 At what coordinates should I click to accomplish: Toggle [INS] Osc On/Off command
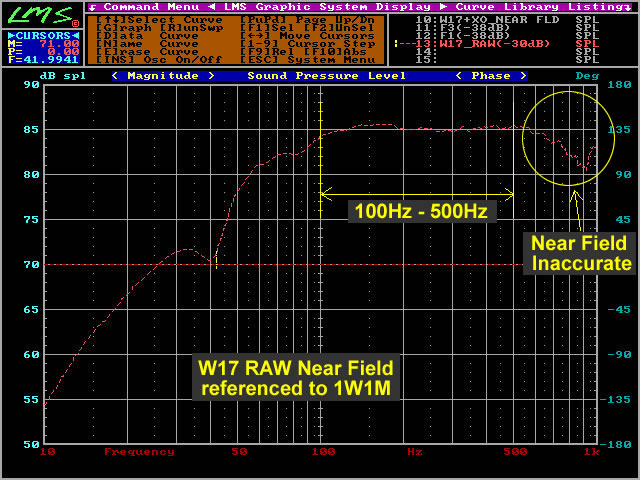point(160,60)
